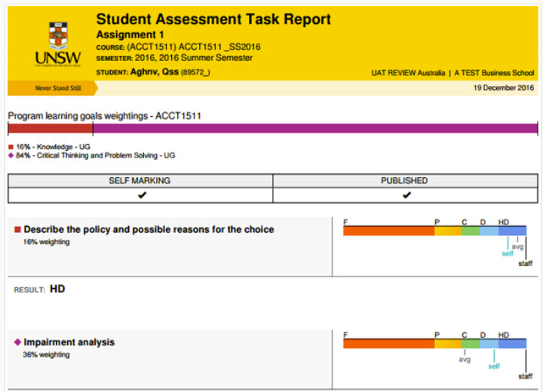Click the purple segment of the weightings bar
This screenshot has width=543, height=392.
tap(314, 128)
